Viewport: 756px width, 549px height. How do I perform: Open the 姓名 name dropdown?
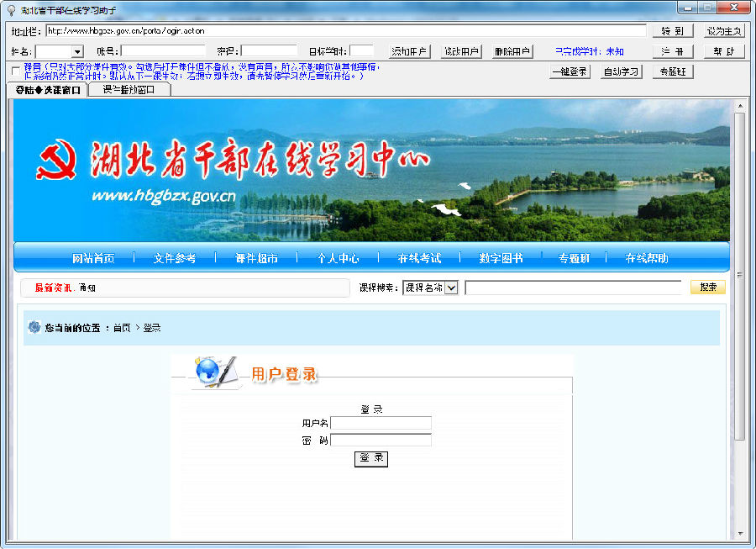pyautogui.click(x=77, y=51)
